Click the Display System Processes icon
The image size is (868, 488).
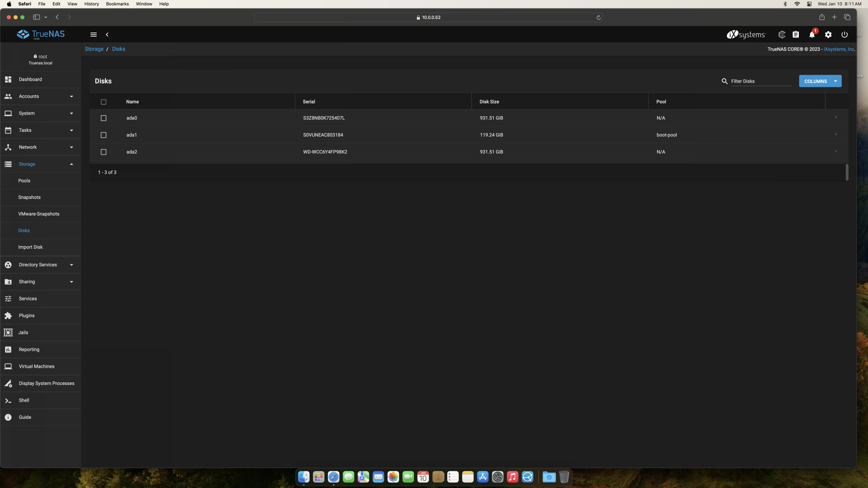click(8, 384)
